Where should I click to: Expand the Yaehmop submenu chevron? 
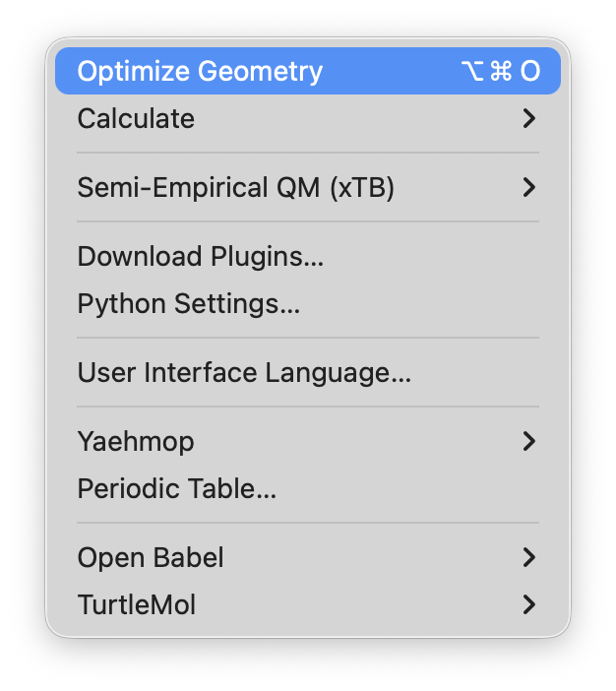click(x=529, y=442)
